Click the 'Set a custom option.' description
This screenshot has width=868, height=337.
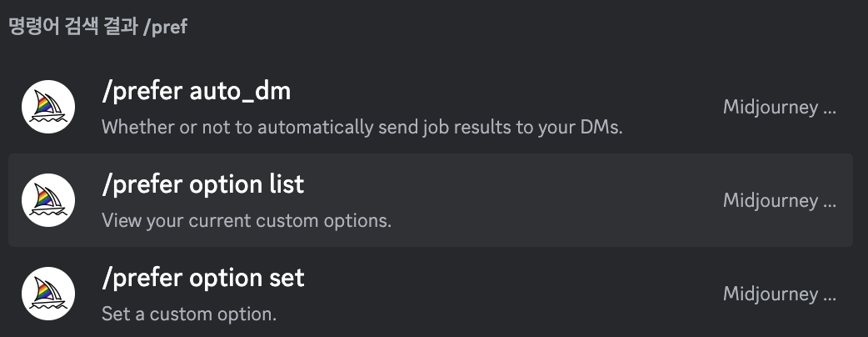tap(189, 314)
